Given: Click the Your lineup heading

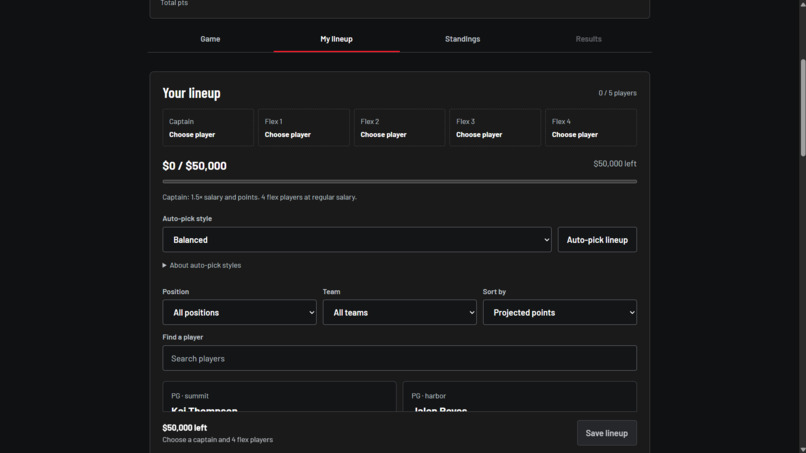Looking at the screenshot, I should 191,93.
